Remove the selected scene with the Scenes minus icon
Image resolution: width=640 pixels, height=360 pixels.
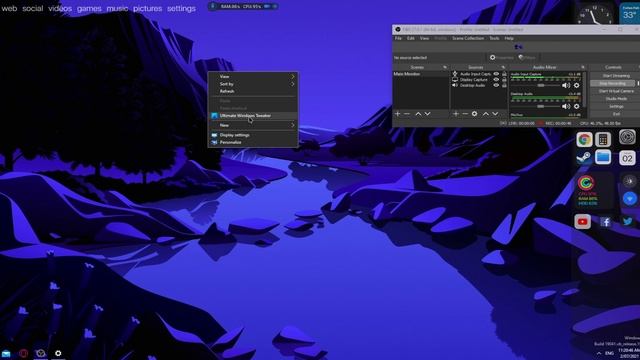[x=407, y=114]
